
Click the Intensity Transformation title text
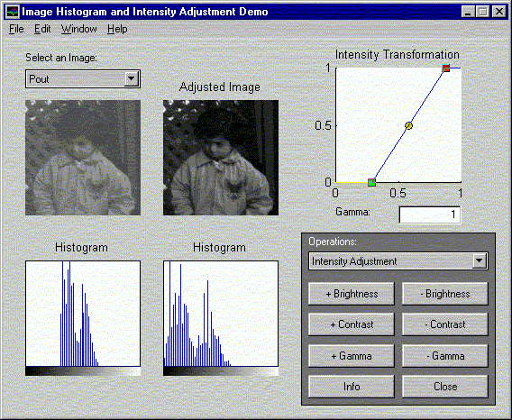(397, 55)
